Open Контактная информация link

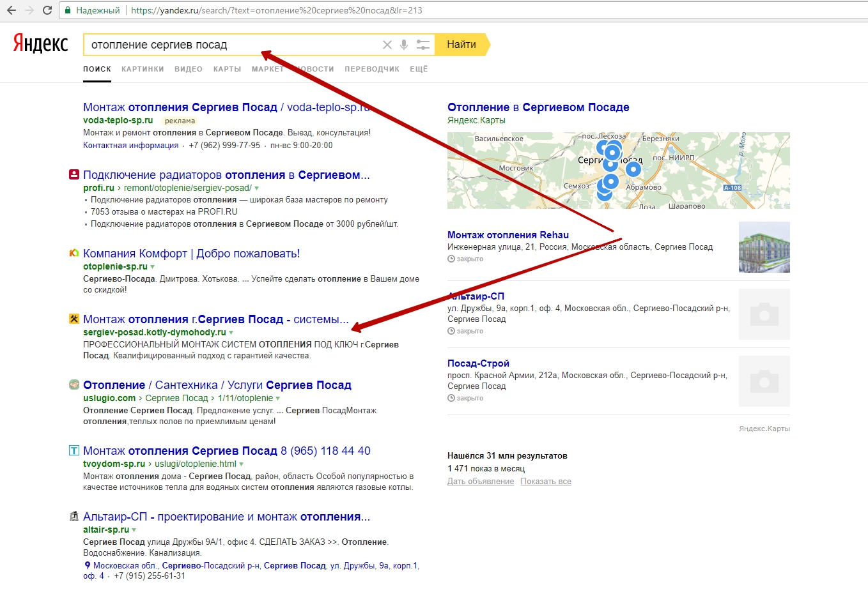tap(130, 146)
